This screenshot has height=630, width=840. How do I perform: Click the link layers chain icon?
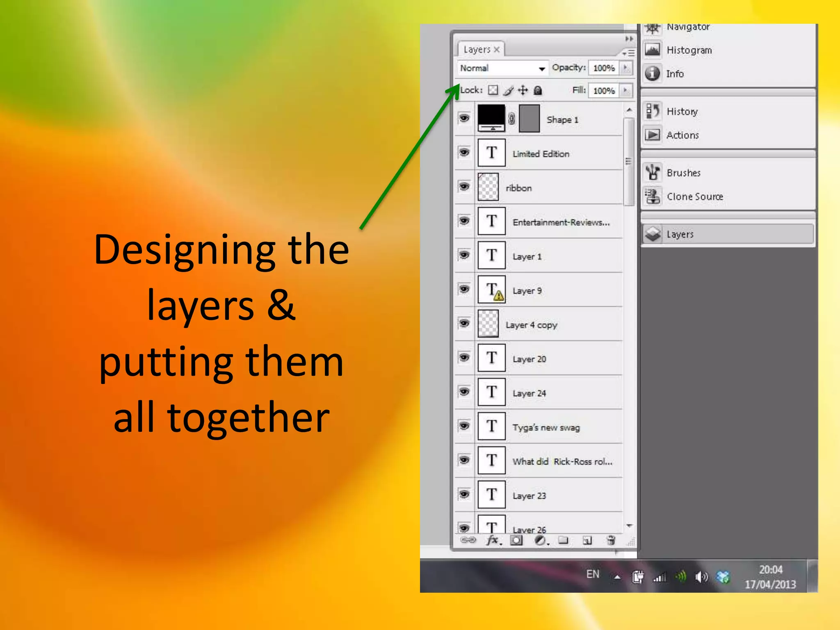point(468,540)
